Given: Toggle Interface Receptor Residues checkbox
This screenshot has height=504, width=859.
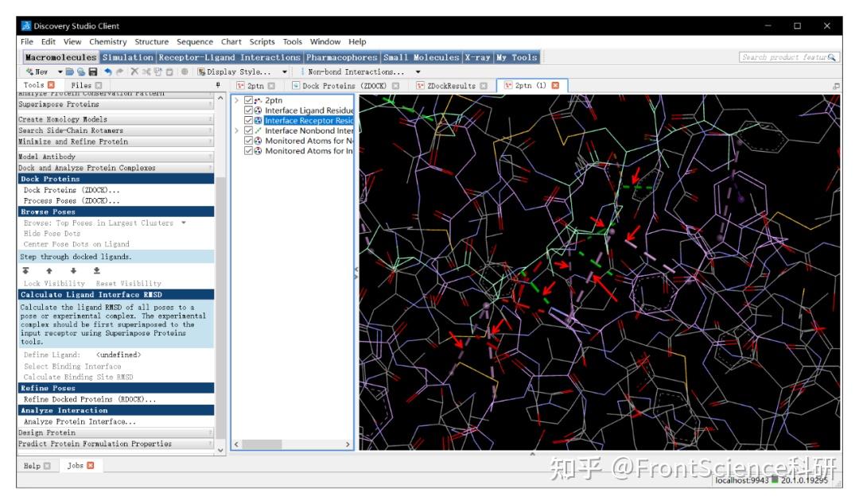Looking at the screenshot, I should pos(248,121).
